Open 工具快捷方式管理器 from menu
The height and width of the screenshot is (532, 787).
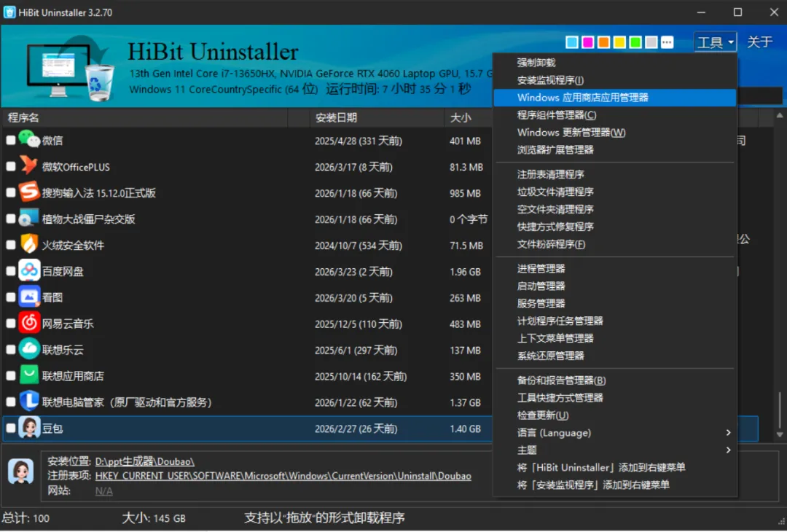tap(615, 398)
